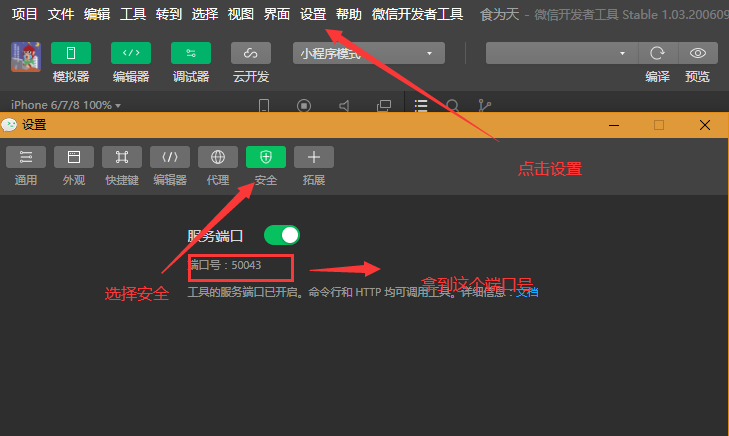
Task: Select the 通用 general settings icon
Action: 26,157
